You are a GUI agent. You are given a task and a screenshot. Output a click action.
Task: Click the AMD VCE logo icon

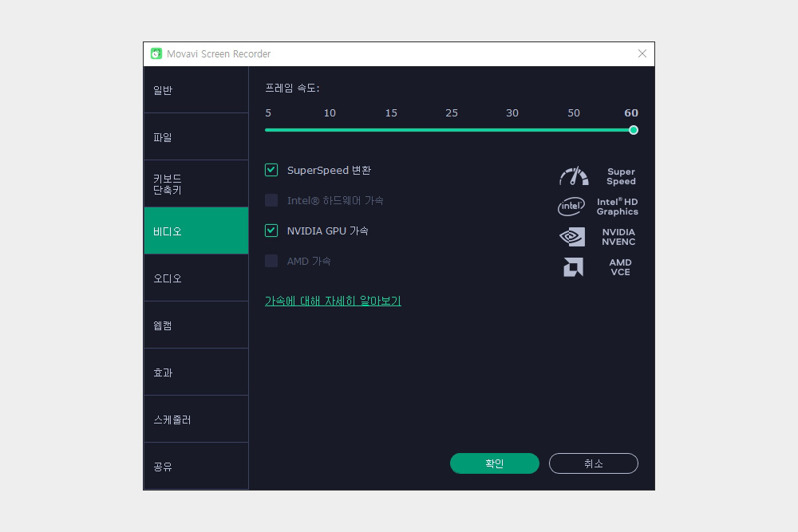(573, 267)
